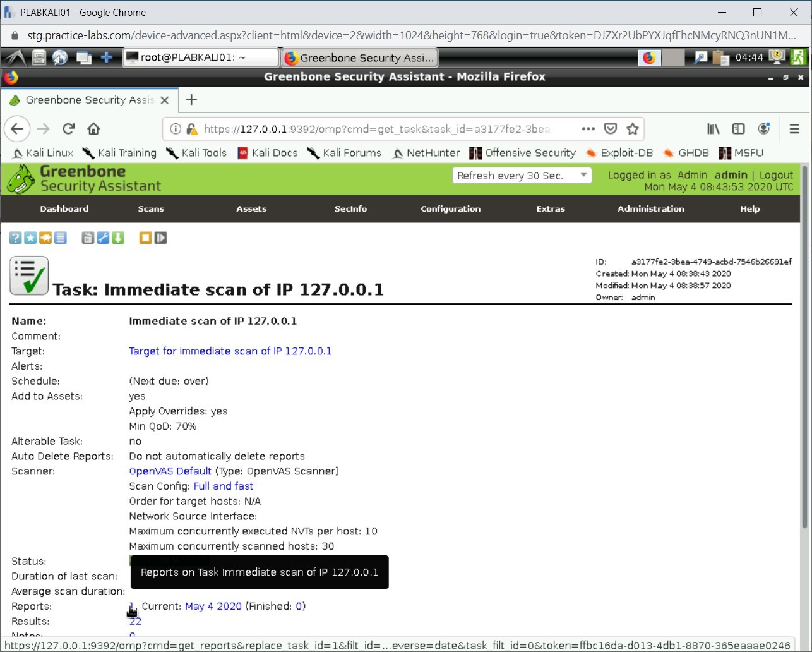This screenshot has height=652, width=812.
Task: Switch to root@PLABKALI01 terminal in taskbar
Action: [200, 57]
